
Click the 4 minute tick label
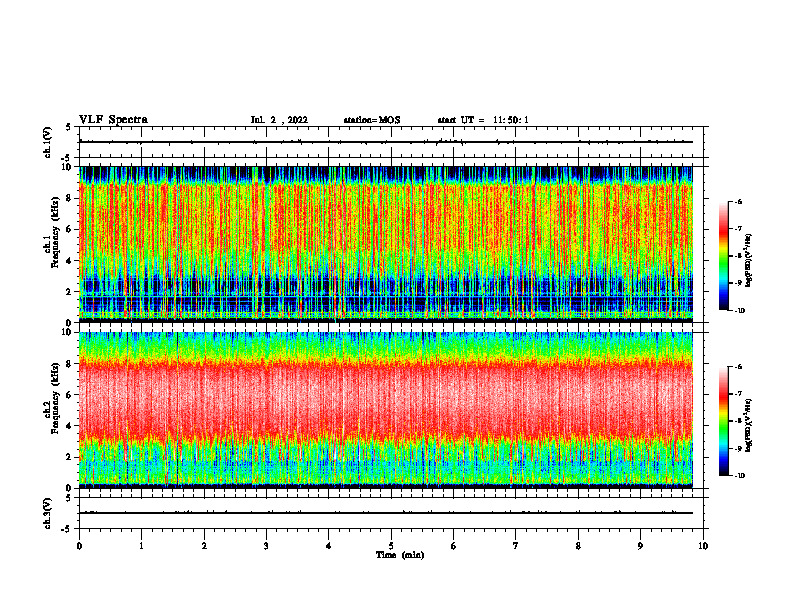tap(328, 546)
